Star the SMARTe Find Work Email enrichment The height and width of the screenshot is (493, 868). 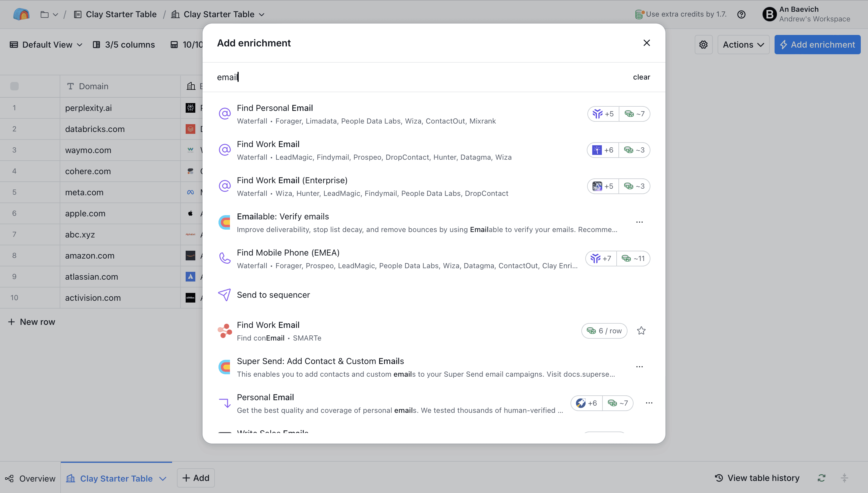641,331
